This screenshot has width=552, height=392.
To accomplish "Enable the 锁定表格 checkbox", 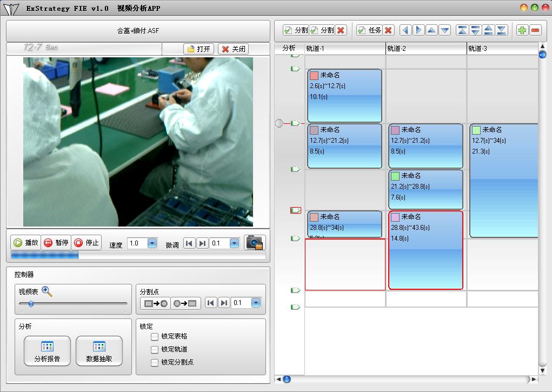I will 155,336.
